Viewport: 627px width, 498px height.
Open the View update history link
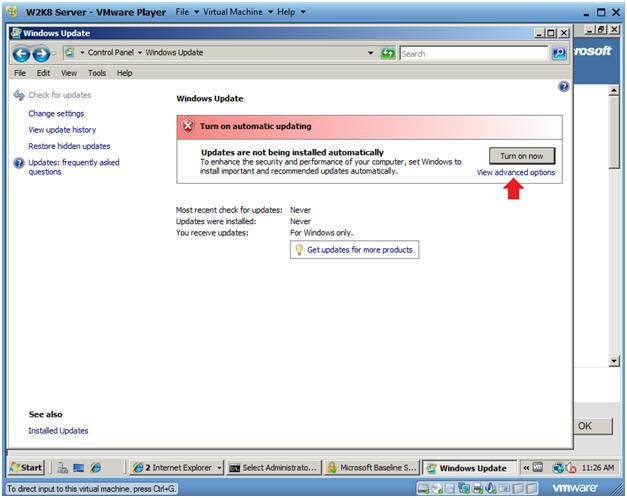pyautogui.click(x=62, y=130)
